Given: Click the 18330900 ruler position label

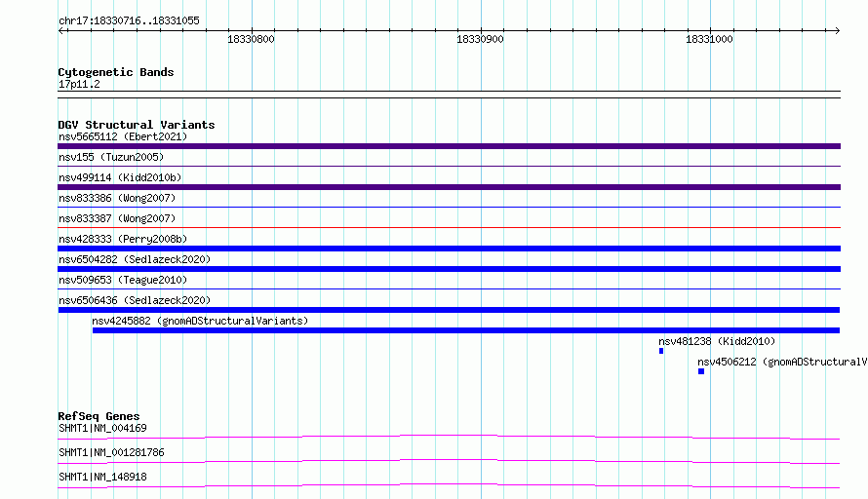Looking at the screenshot, I should click(x=480, y=39).
